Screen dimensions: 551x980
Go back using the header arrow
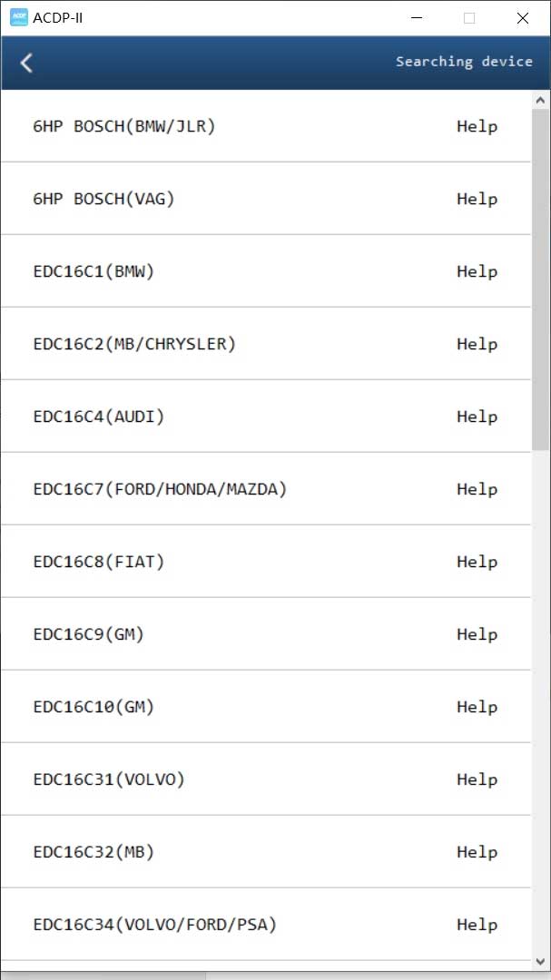pyautogui.click(x=26, y=63)
